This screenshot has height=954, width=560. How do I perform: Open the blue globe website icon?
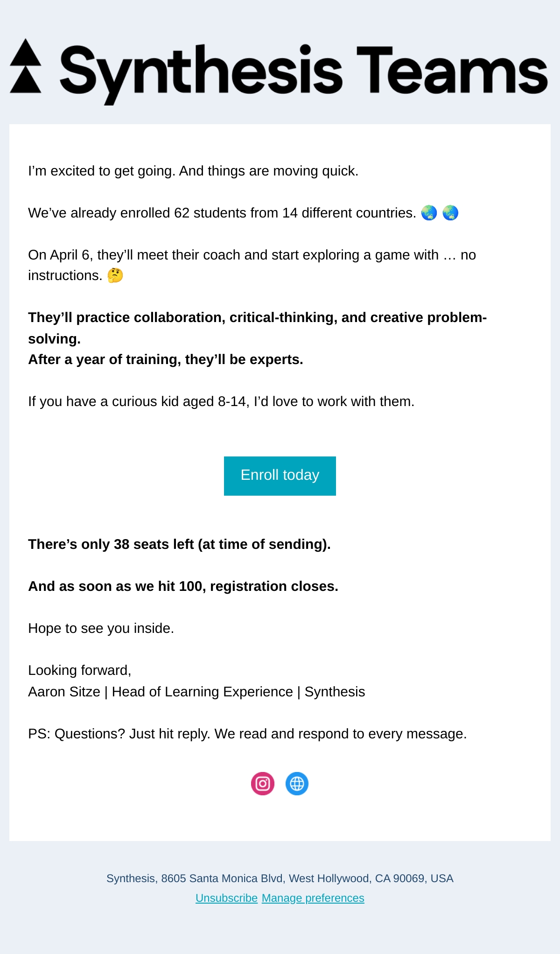297,784
